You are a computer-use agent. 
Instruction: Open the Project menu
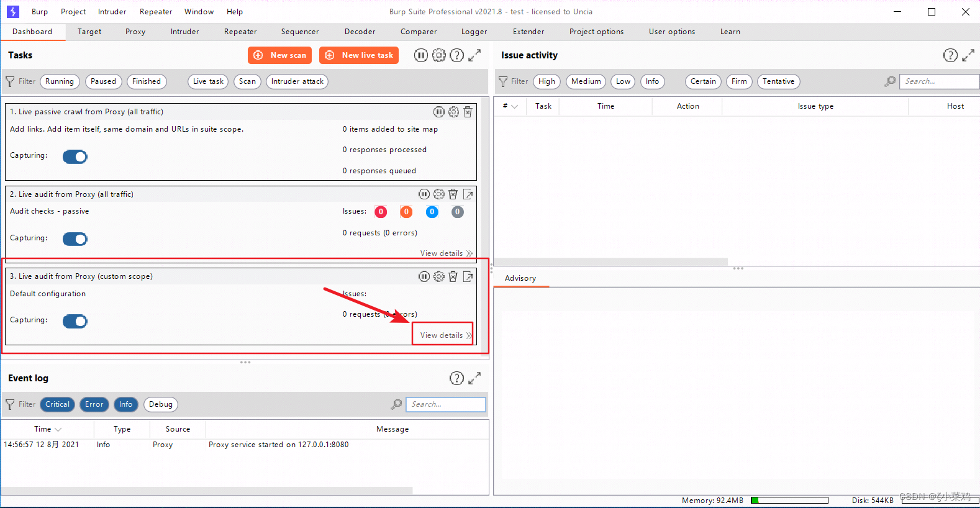73,12
